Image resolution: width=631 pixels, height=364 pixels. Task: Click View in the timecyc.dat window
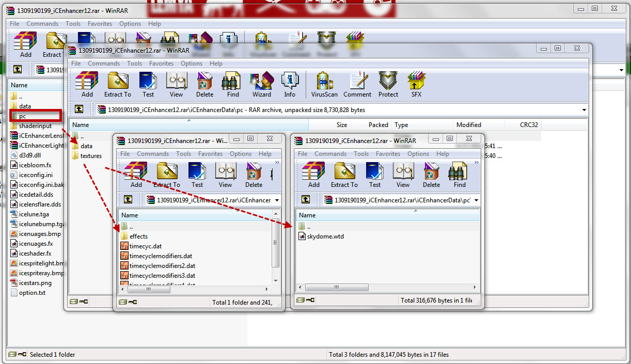tap(225, 175)
